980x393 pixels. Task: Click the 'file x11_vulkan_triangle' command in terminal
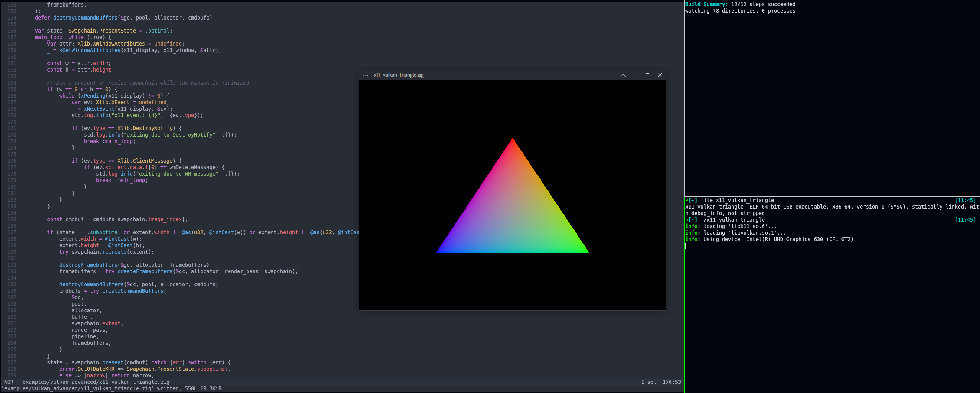click(737, 200)
